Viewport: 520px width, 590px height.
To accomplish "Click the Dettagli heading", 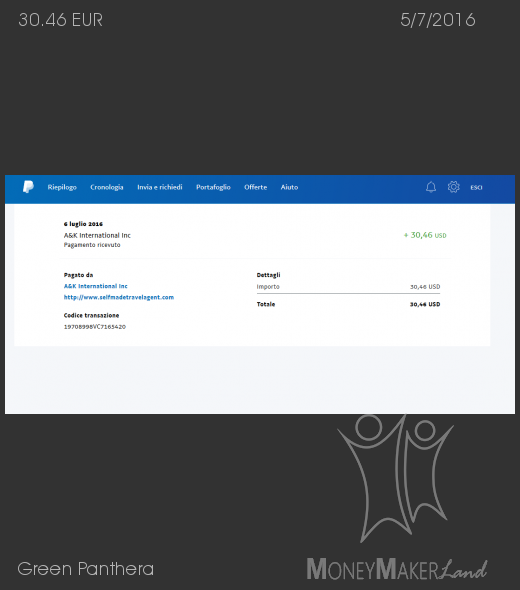I will 268,275.
